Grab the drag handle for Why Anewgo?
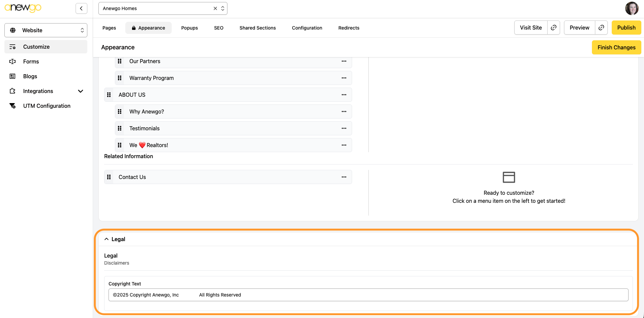This screenshot has height=318, width=644. (x=120, y=111)
